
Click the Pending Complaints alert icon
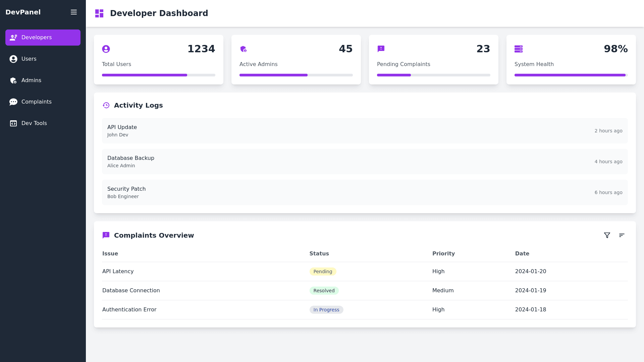click(x=381, y=49)
